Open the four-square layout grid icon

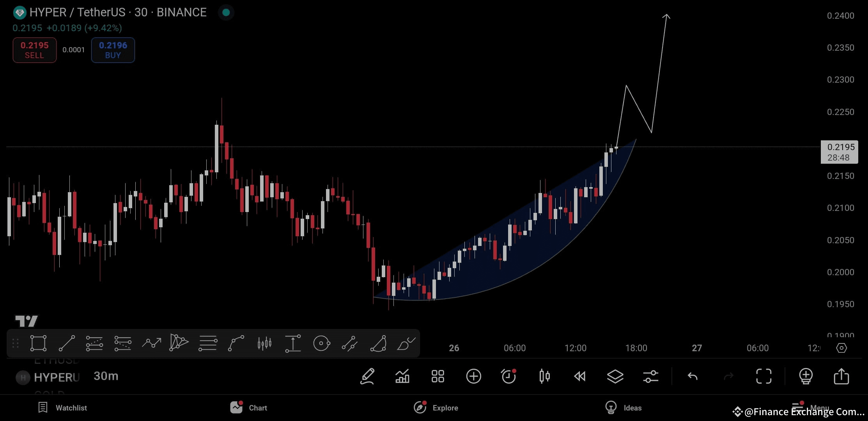pos(438,377)
